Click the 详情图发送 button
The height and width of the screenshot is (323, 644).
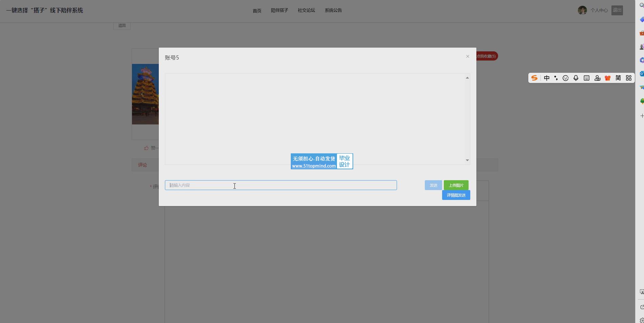(x=456, y=195)
